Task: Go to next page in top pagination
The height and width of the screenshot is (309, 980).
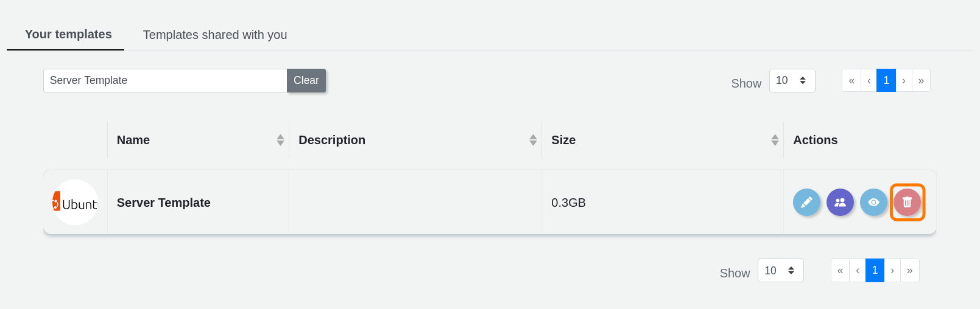Action: coord(904,81)
